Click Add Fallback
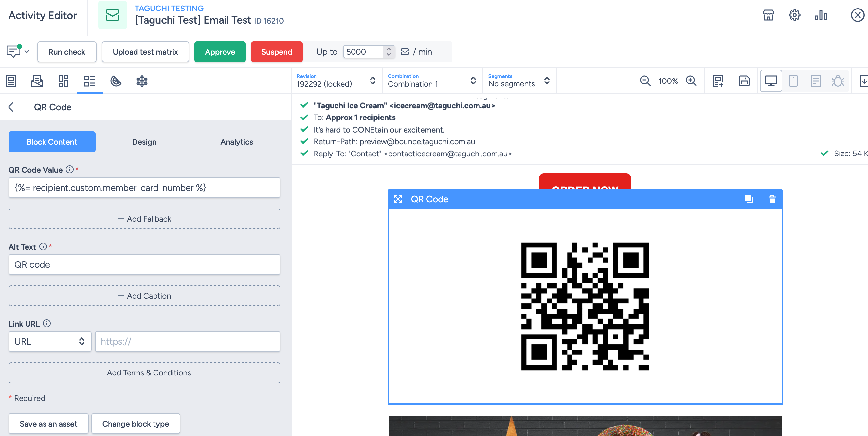 tap(144, 219)
